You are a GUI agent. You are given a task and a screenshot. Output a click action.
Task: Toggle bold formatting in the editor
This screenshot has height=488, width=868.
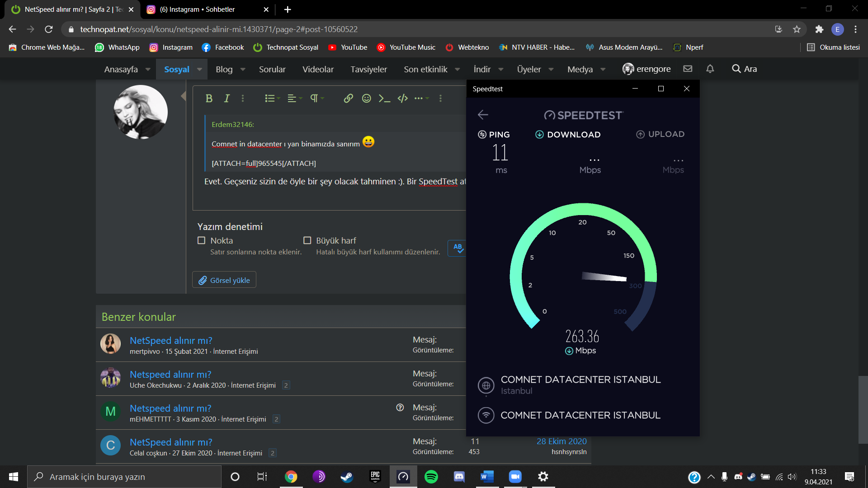pyautogui.click(x=209, y=99)
